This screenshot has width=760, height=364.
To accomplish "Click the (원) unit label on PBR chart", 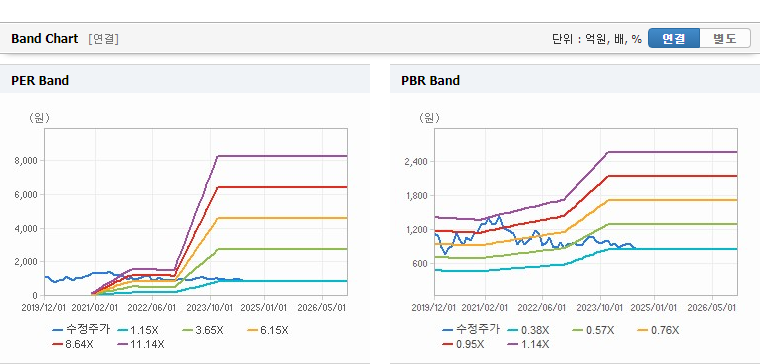I will (429, 118).
